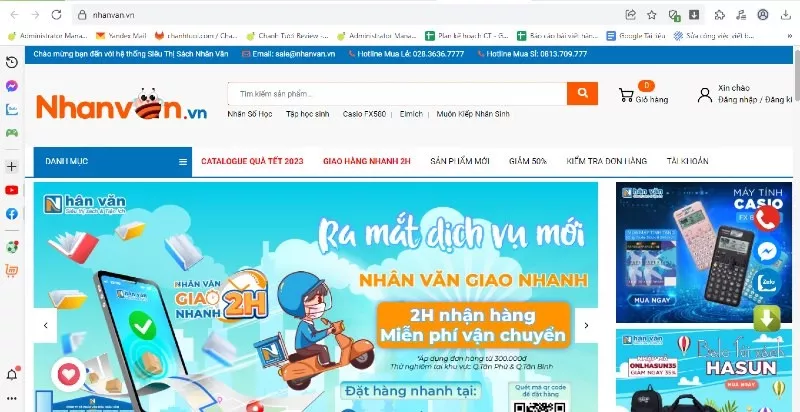Open the Casio calculator ad banner
The image size is (800, 412).
(704, 252)
